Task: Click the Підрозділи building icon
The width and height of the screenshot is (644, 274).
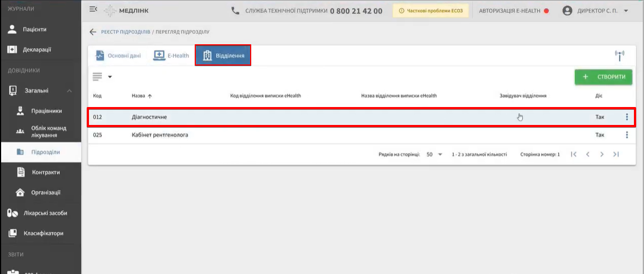Action: click(20, 152)
